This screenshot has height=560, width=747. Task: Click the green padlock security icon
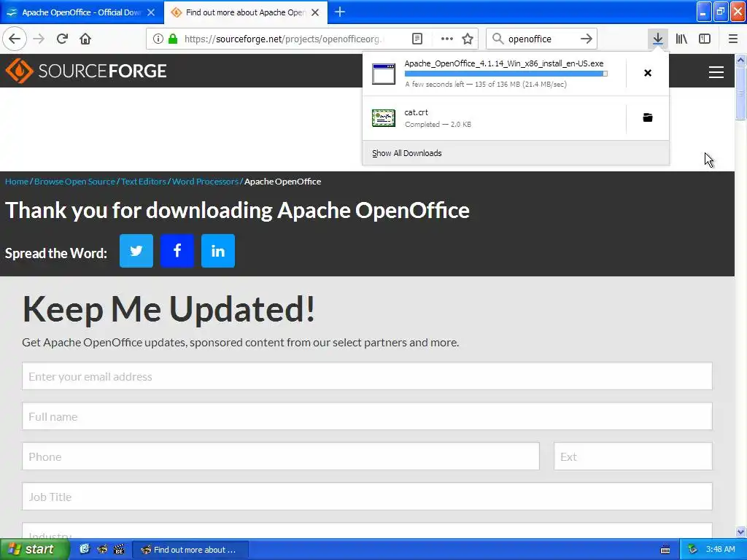173,39
